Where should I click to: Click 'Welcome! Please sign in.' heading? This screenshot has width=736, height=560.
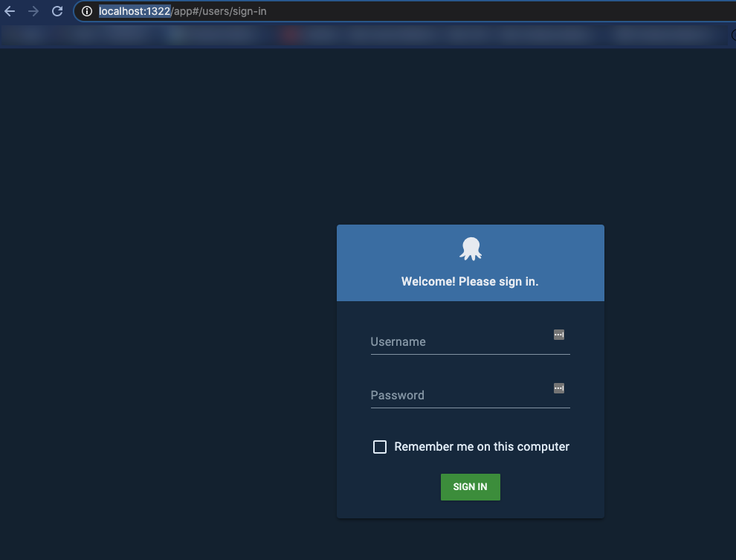[470, 282]
